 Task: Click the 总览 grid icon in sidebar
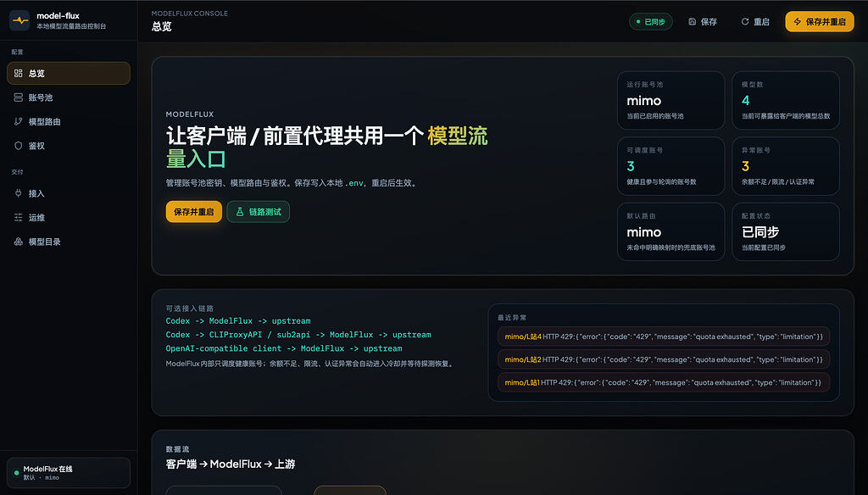(x=19, y=73)
